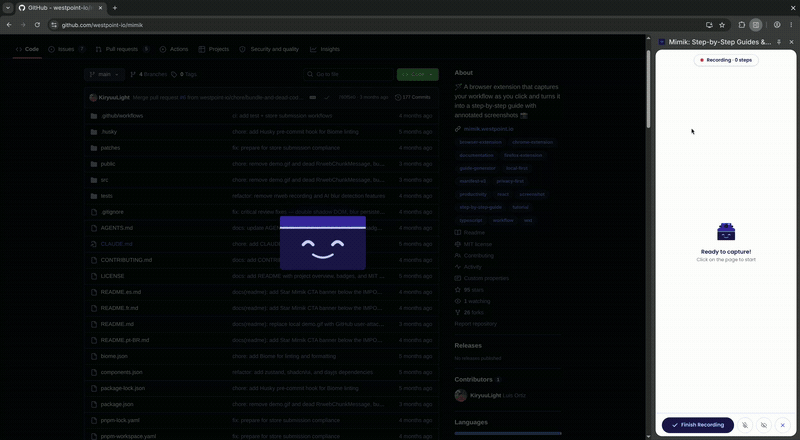Click the chrome-extension topic tag
Viewport: 800px width, 440px height.
coord(532,142)
